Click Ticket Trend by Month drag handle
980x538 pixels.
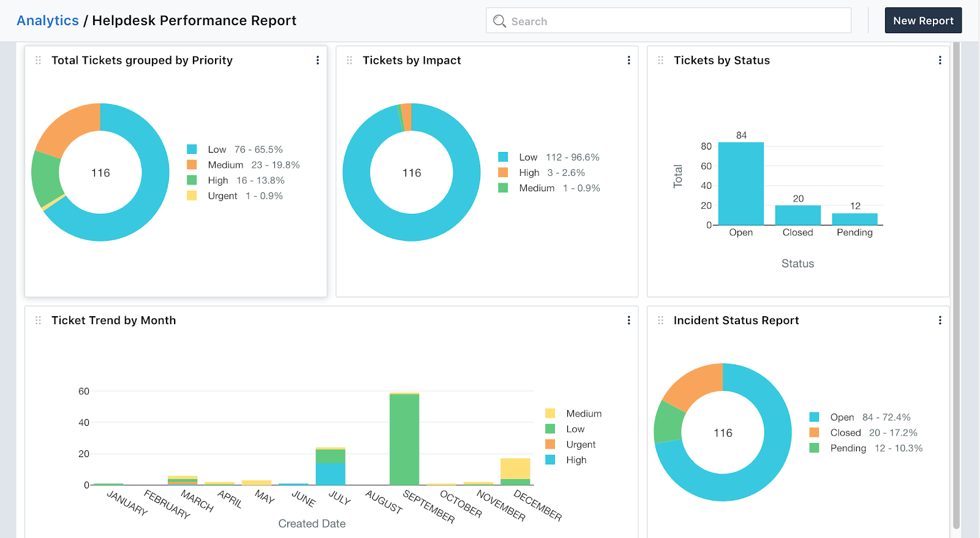click(x=38, y=320)
